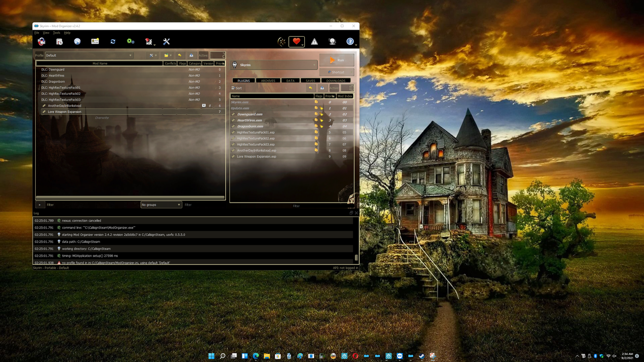
Task: Click the blue Refresh arrows icon
Action: point(113,42)
